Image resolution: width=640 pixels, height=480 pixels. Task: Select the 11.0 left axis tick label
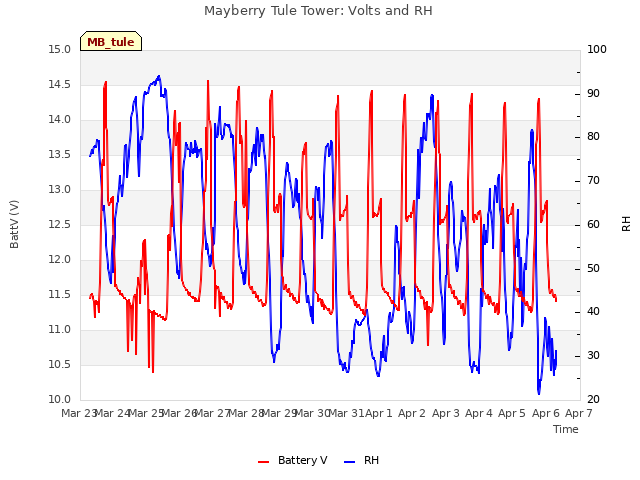click(60, 330)
